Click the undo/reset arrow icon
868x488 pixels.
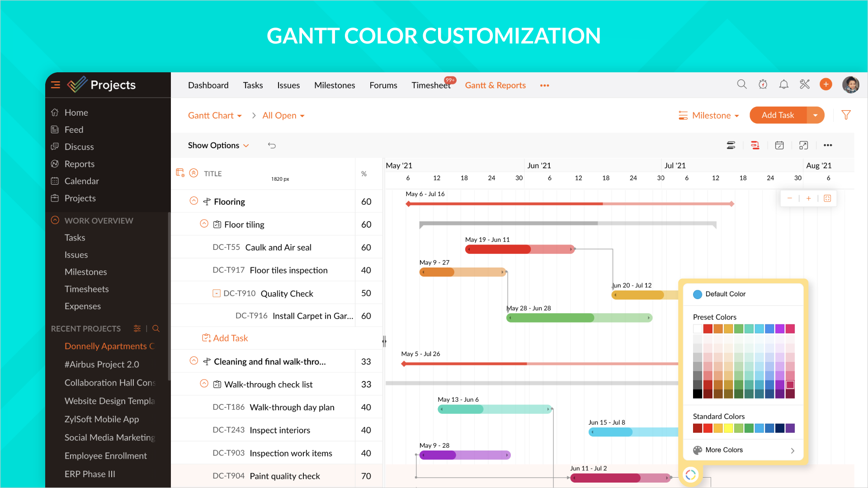tap(272, 145)
